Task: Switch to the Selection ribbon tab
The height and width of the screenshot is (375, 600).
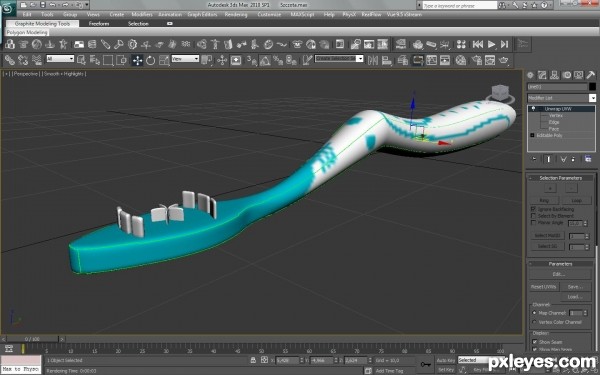Action: point(138,24)
